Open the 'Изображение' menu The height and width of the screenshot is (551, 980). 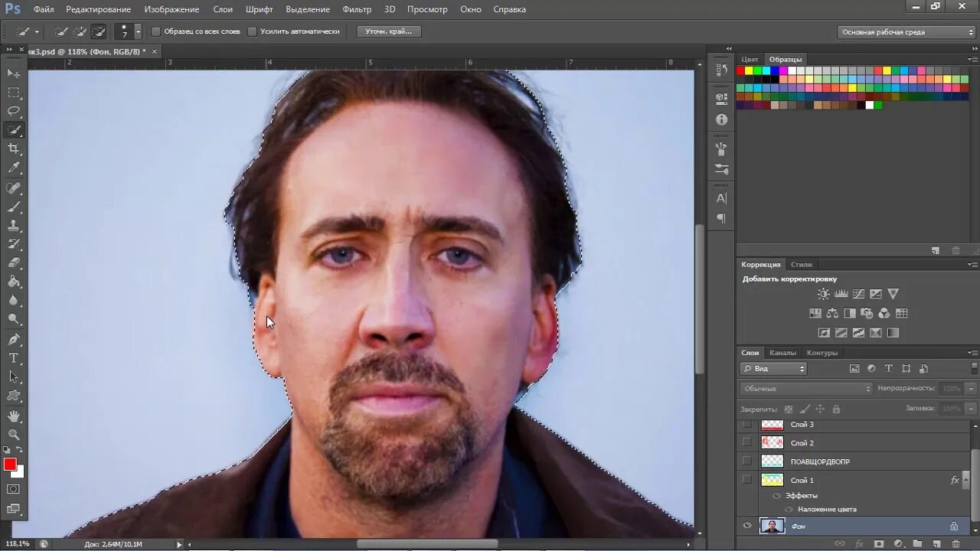(x=171, y=9)
